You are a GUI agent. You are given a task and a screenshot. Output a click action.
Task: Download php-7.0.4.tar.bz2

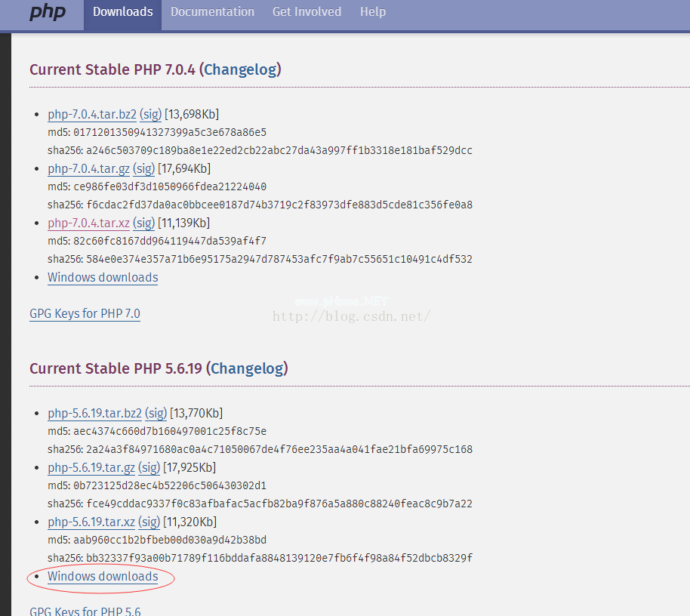pos(92,115)
